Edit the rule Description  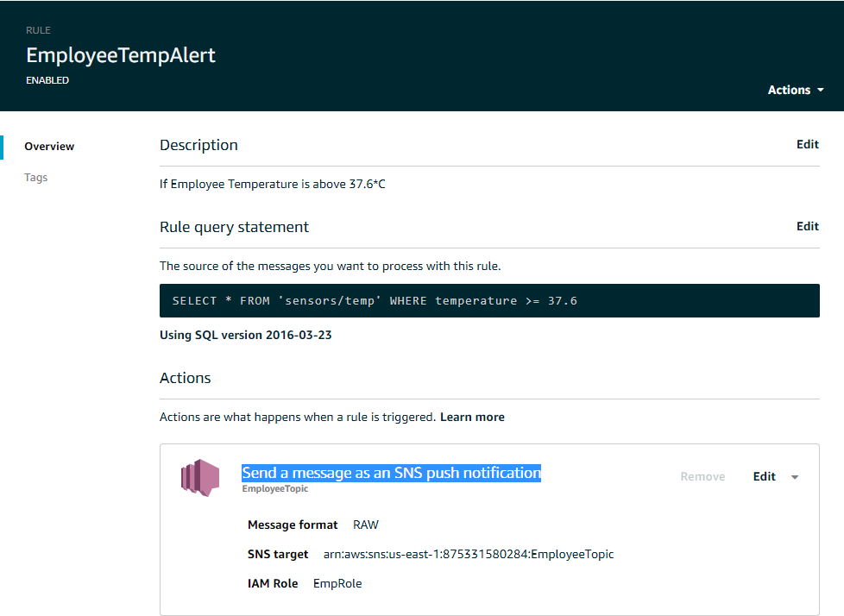click(807, 144)
